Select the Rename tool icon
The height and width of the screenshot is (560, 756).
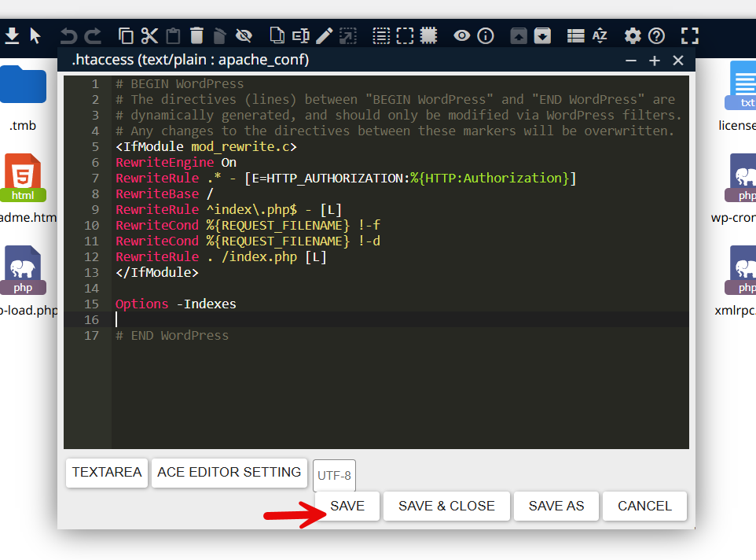[x=300, y=35]
